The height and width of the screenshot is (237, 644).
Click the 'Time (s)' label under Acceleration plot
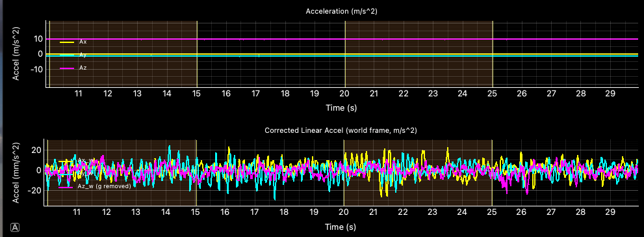click(x=341, y=108)
